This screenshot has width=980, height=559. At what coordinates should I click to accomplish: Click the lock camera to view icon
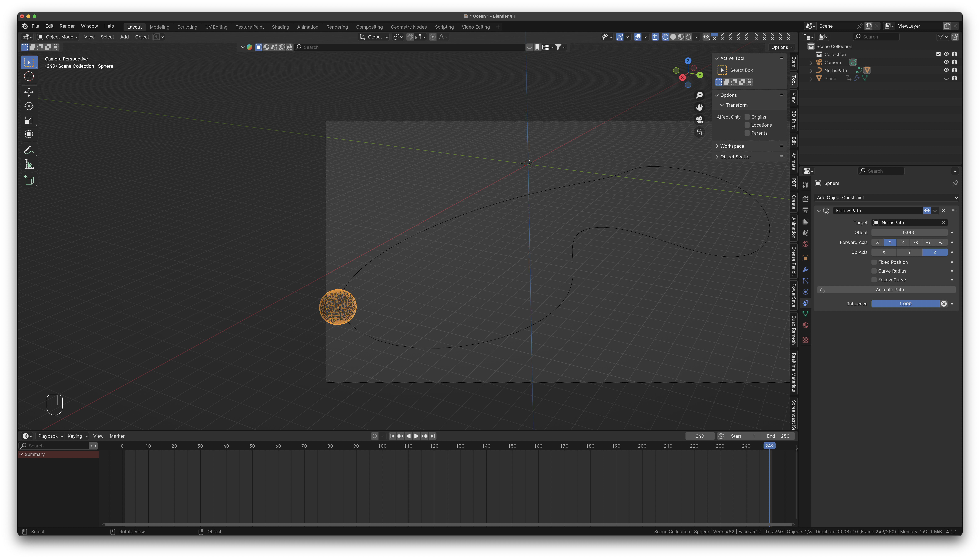[x=700, y=132]
